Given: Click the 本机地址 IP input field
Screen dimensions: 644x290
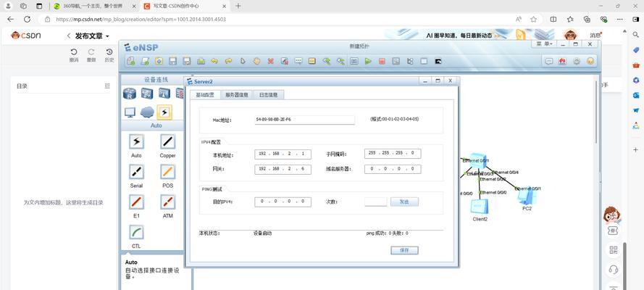Looking at the screenshot, I should [x=283, y=154].
